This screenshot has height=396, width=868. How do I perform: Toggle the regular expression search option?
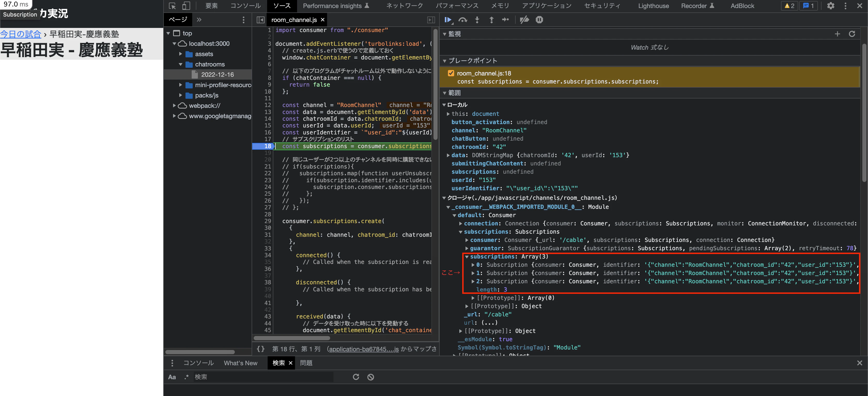pos(186,377)
